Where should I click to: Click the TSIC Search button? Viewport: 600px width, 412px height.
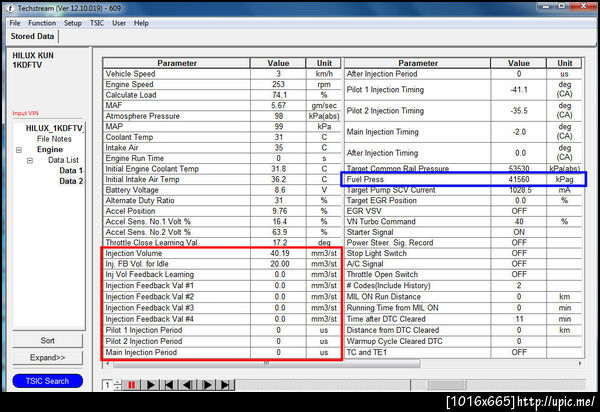47,381
